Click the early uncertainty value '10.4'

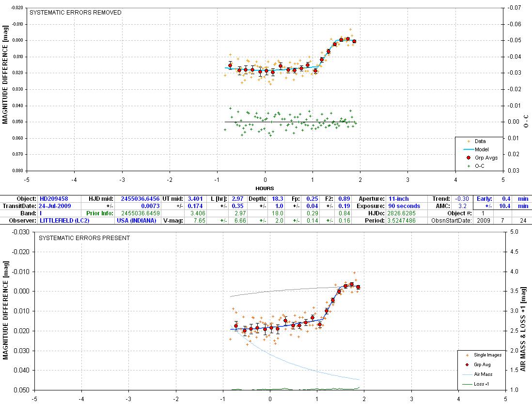(x=504, y=206)
